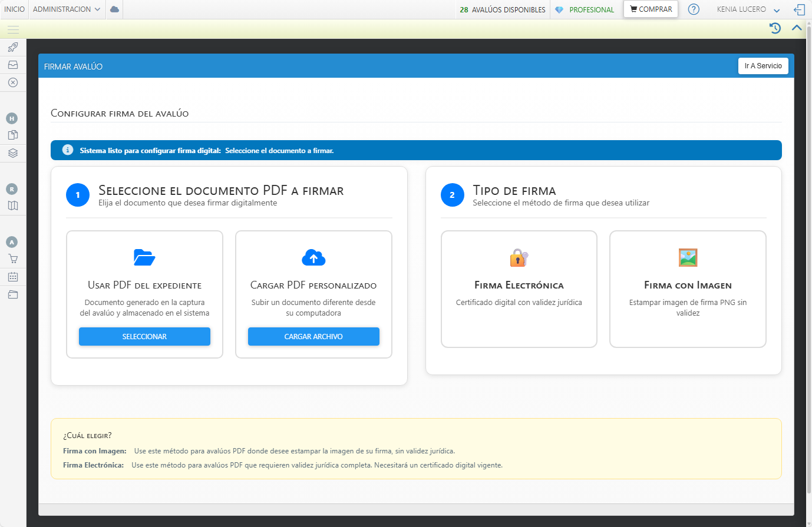Open the inbox tray sidebar icon

coord(13,65)
